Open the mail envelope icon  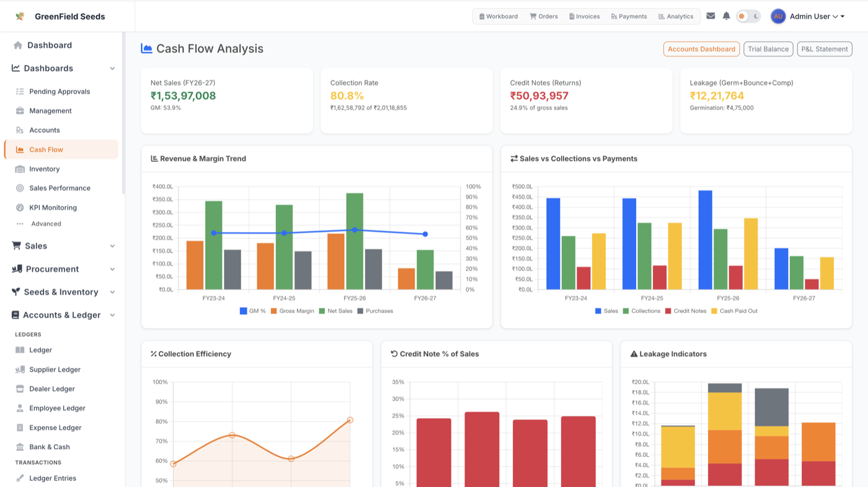click(x=711, y=16)
